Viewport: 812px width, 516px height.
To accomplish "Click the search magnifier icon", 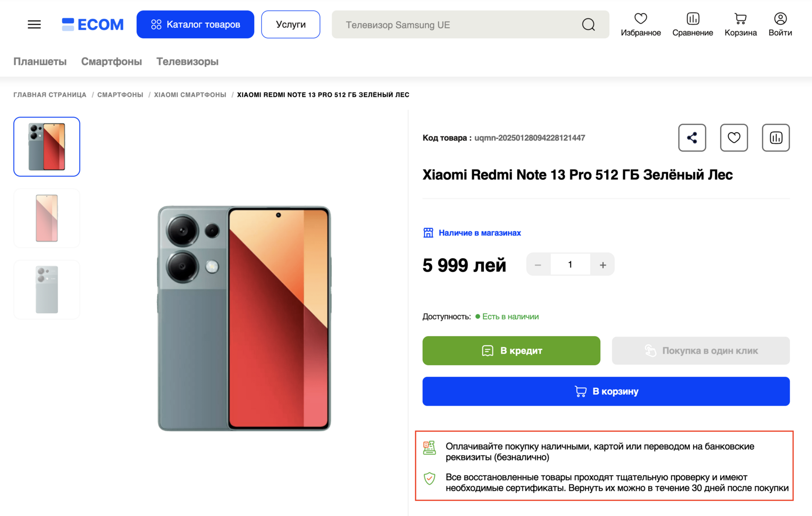I will (588, 25).
